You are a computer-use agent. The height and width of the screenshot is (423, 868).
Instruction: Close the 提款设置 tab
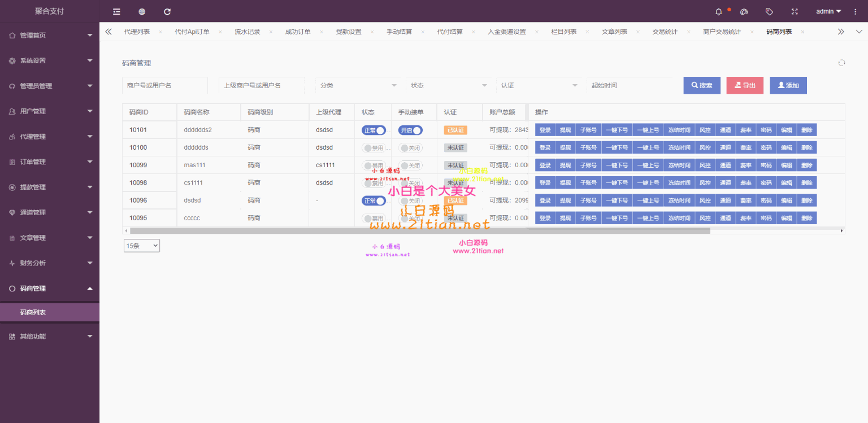click(372, 32)
